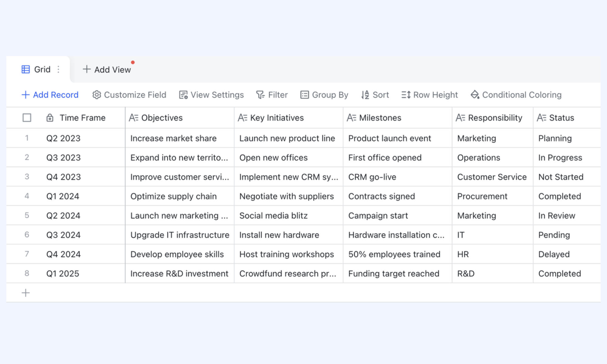The height and width of the screenshot is (364, 607).
Task: Click the Row Height icon
Action: coord(406,95)
